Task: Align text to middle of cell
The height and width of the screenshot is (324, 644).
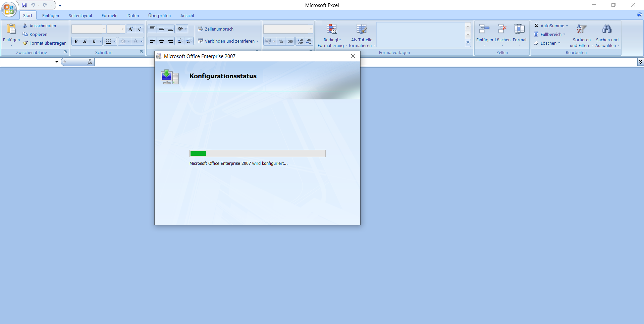Action: pyautogui.click(x=161, y=29)
